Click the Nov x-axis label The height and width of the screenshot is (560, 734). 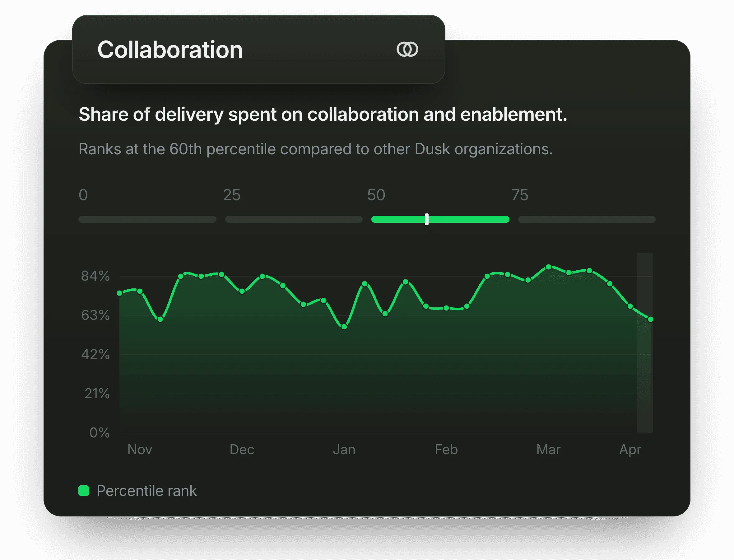[140, 450]
